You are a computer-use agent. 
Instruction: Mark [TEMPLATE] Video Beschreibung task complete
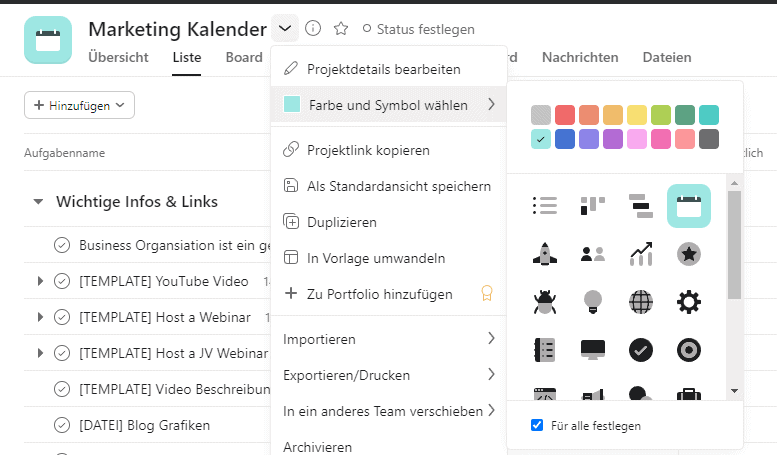pos(62,389)
